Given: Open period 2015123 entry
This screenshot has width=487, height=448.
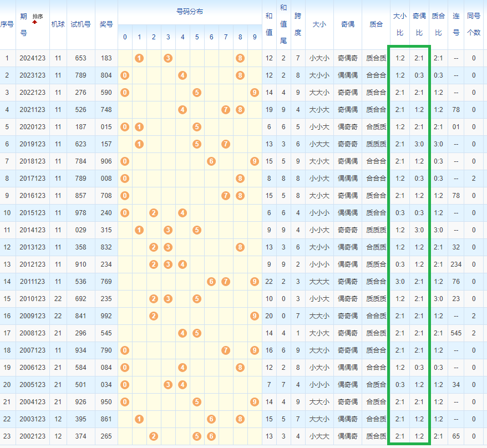Looking at the screenshot, I should pyautogui.click(x=33, y=213).
